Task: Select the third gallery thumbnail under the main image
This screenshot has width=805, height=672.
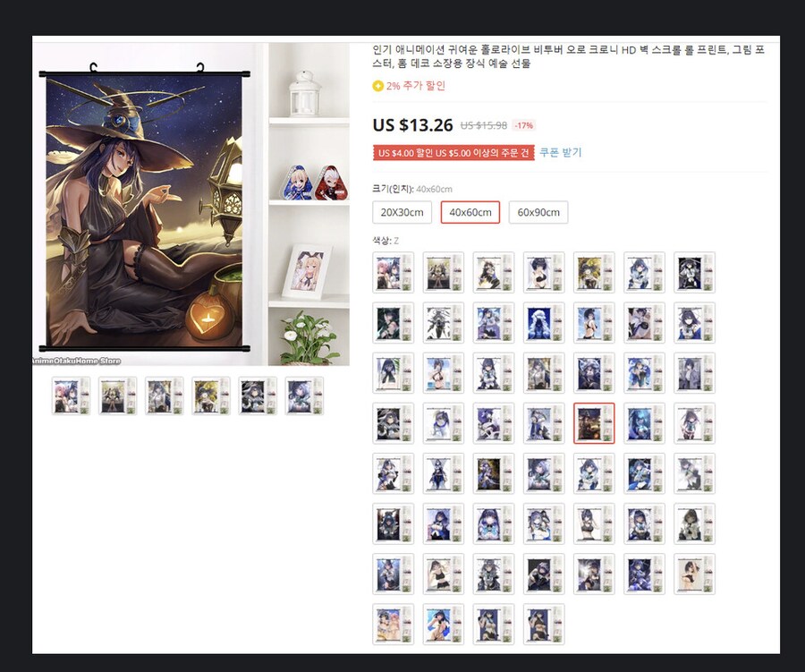Action: pos(165,396)
